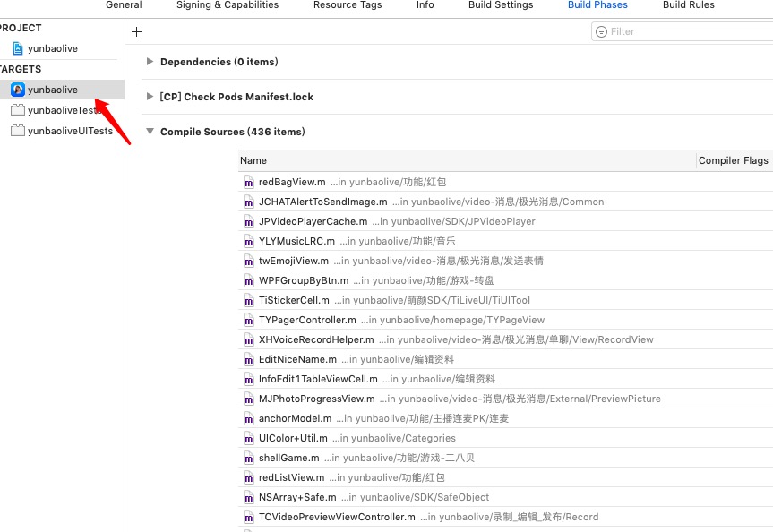Image resolution: width=773 pixels, height=532 pixels.
Task: Click the redBagView.m file icon
Action: [248, 183]
